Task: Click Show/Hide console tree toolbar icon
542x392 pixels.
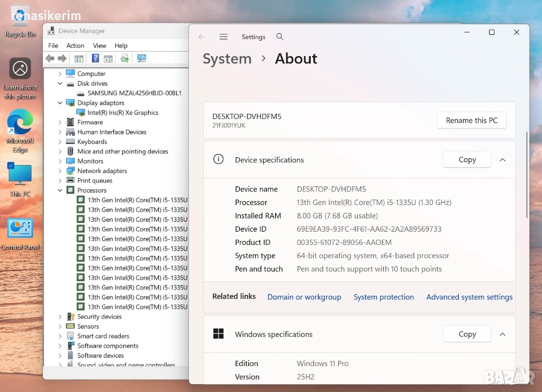Action: coord(79,59)
